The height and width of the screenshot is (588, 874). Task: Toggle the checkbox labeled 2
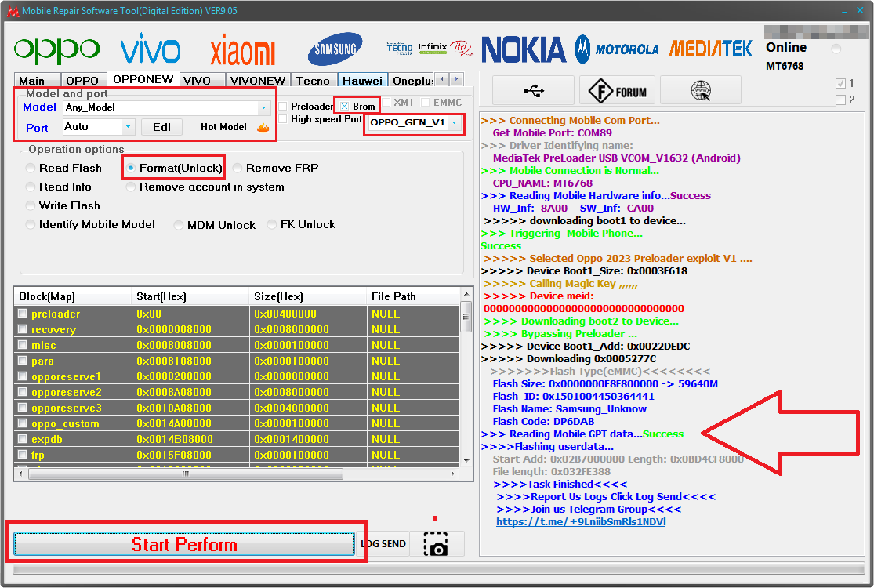click(840, 100)
